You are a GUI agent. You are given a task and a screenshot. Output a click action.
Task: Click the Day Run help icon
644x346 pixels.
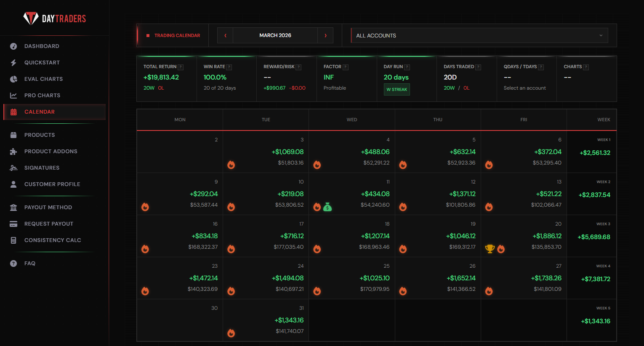tap(407, 67)
